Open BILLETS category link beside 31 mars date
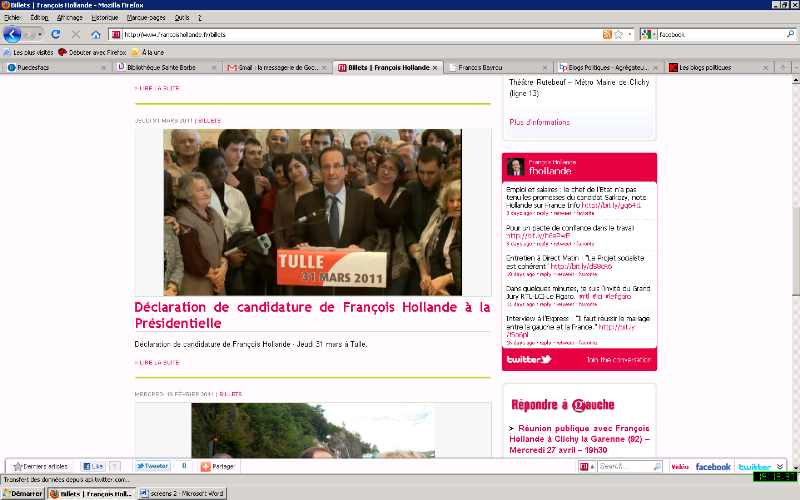This screenshot has height=500, width=800. (210, 121)
